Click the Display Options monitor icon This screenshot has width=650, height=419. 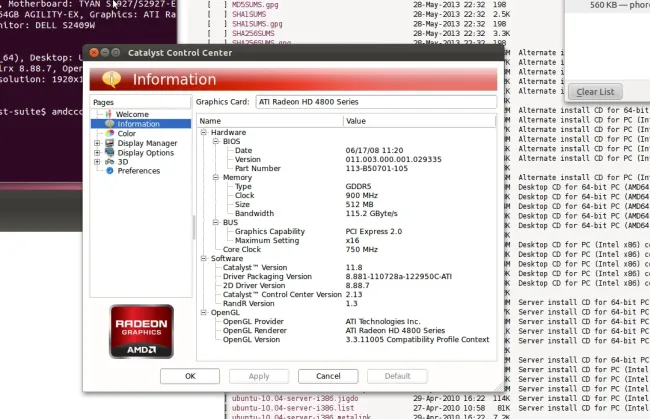click(109, 153)
